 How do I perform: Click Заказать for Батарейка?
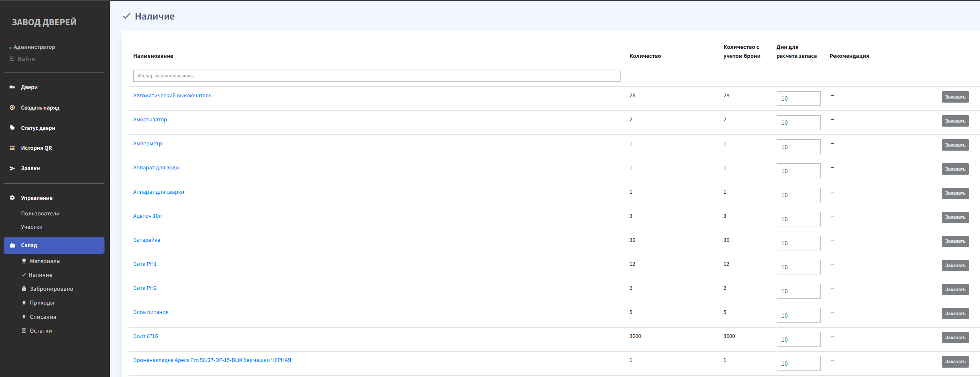click(x=955, y=241)
